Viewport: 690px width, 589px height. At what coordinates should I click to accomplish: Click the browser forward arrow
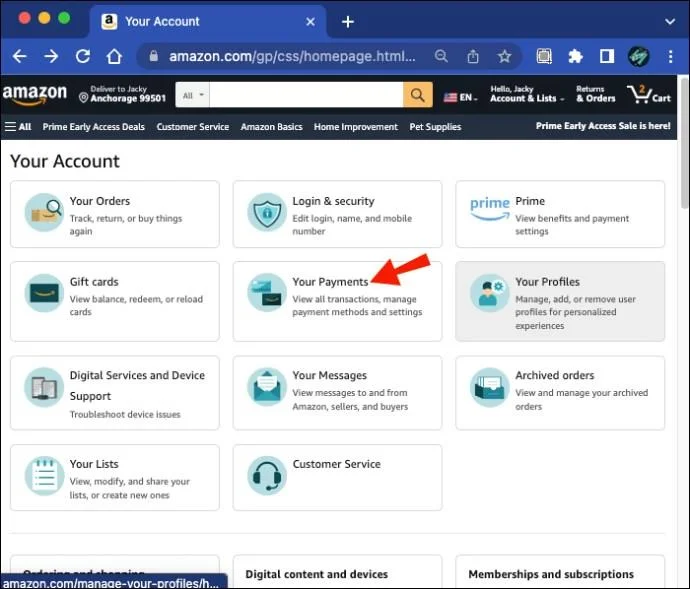click(x=51, y=56)
